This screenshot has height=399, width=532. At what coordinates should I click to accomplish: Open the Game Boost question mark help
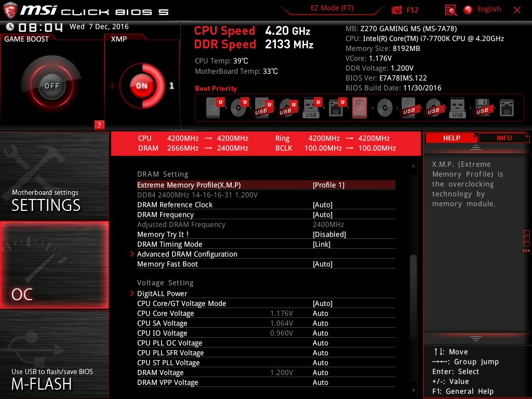(99, 125)
